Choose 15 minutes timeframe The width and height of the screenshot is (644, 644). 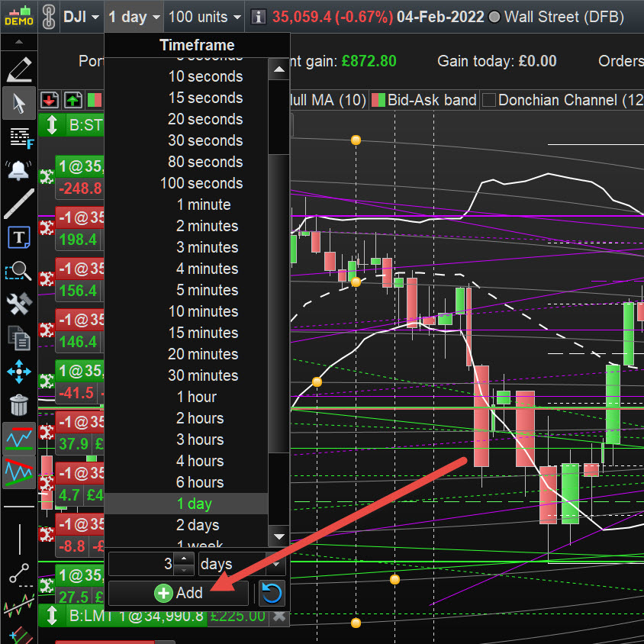pyautogui.click(x=186, y=333)
